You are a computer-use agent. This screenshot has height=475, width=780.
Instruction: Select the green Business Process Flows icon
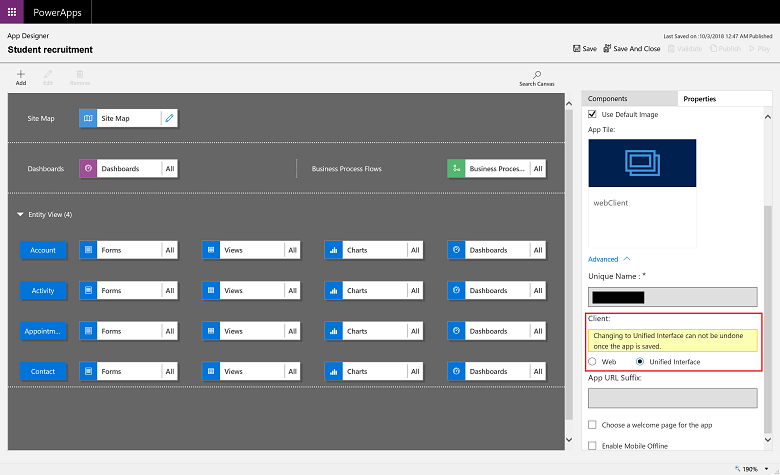[x=457, y=169]
